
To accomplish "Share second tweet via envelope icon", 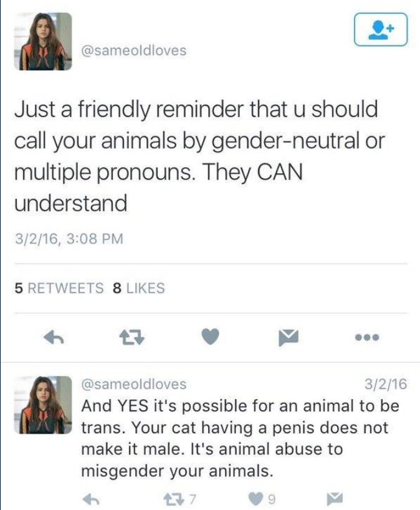I will [335, 498].
